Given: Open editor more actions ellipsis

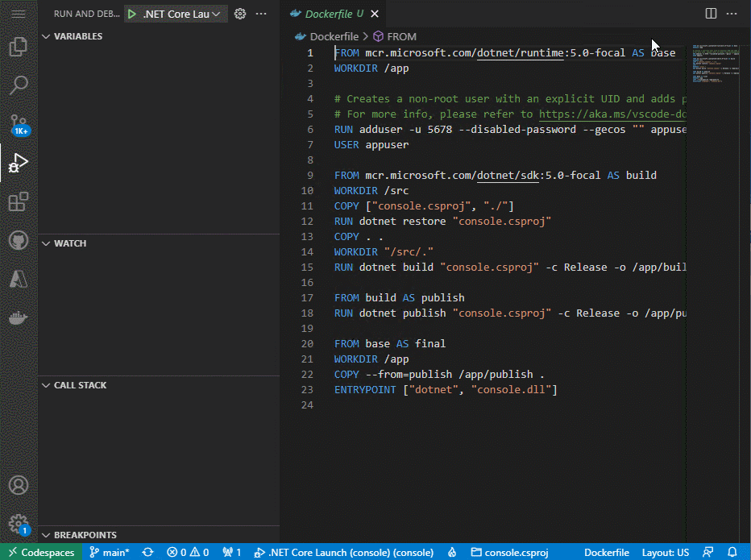Looking at the screenshot, I should pos(732,14).
